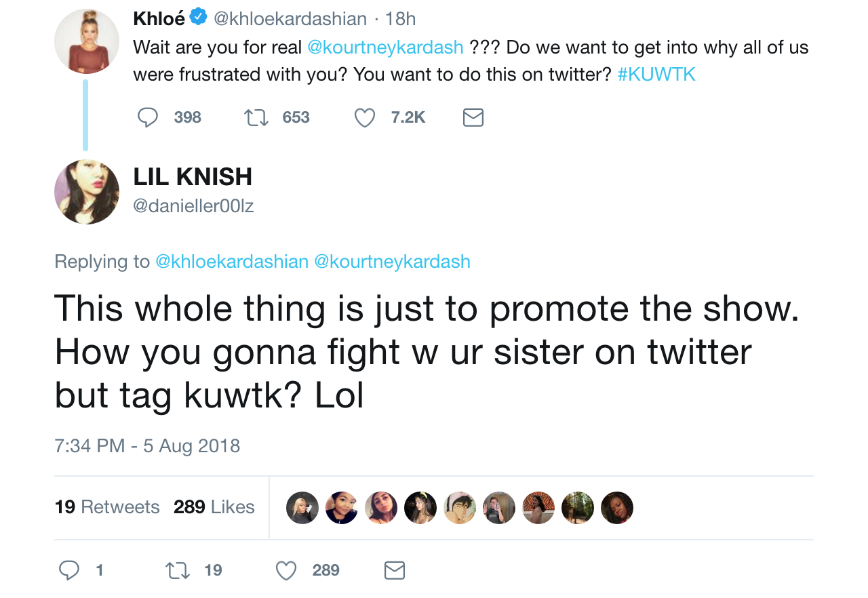Screen dimensions: 868x598
Task: Open the direct message icon on Khloé's tweet
Action: pyautogui.click(x=473, y=117)
